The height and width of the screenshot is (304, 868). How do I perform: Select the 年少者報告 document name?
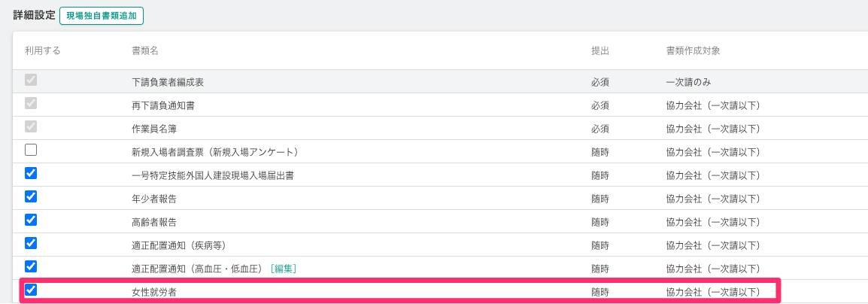(x=154, y=199)
